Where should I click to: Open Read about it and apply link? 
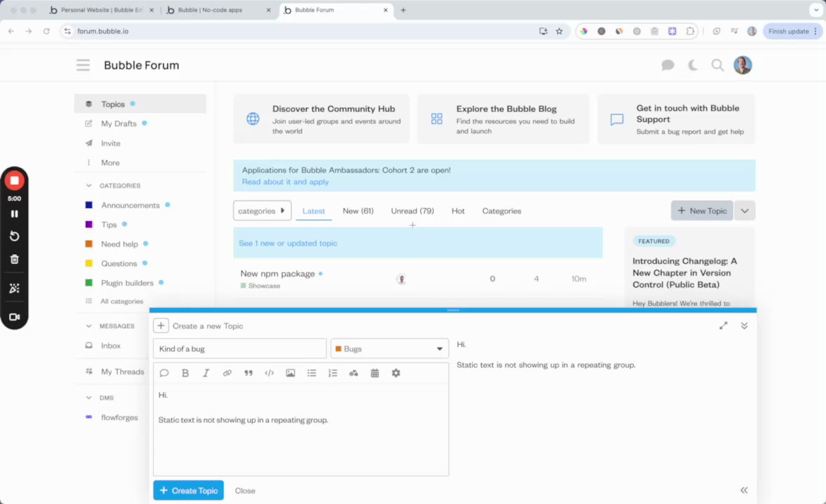(285, 182)
